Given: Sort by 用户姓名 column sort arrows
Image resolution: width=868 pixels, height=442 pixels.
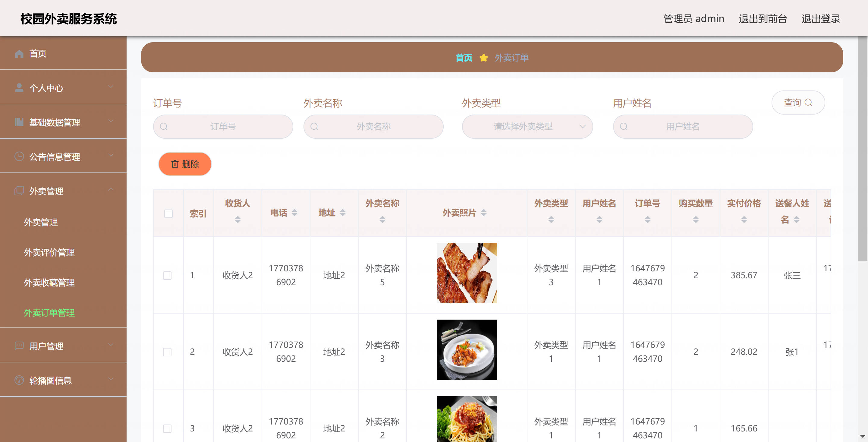Looking at the screenshot, I should pos(599,219).
